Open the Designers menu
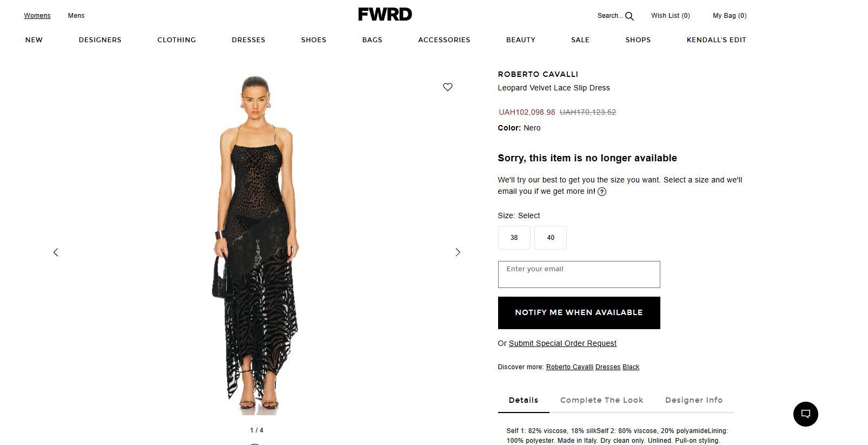This screenshot has width=868, height=445. click(100, 40)
